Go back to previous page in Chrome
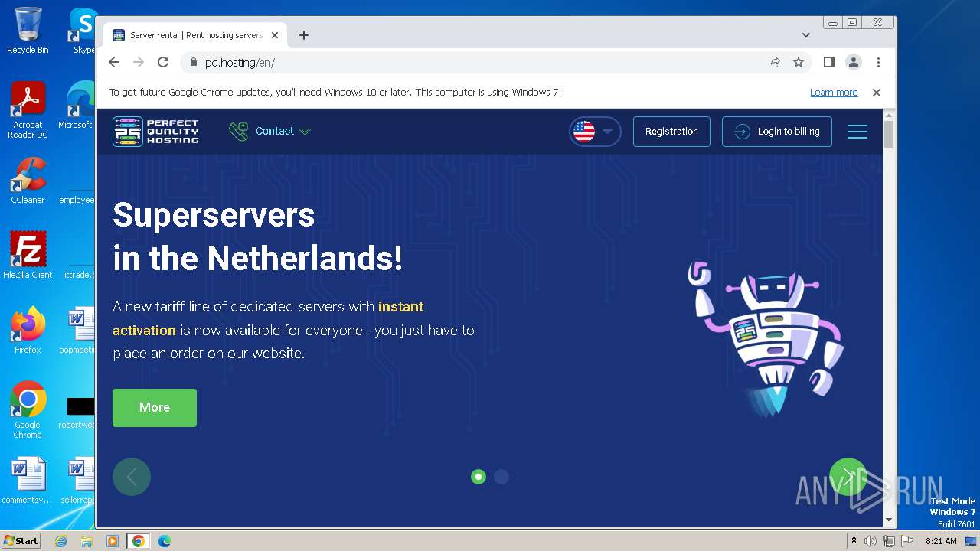The height and width of the screenshot is (551, 980). [114, 63]
